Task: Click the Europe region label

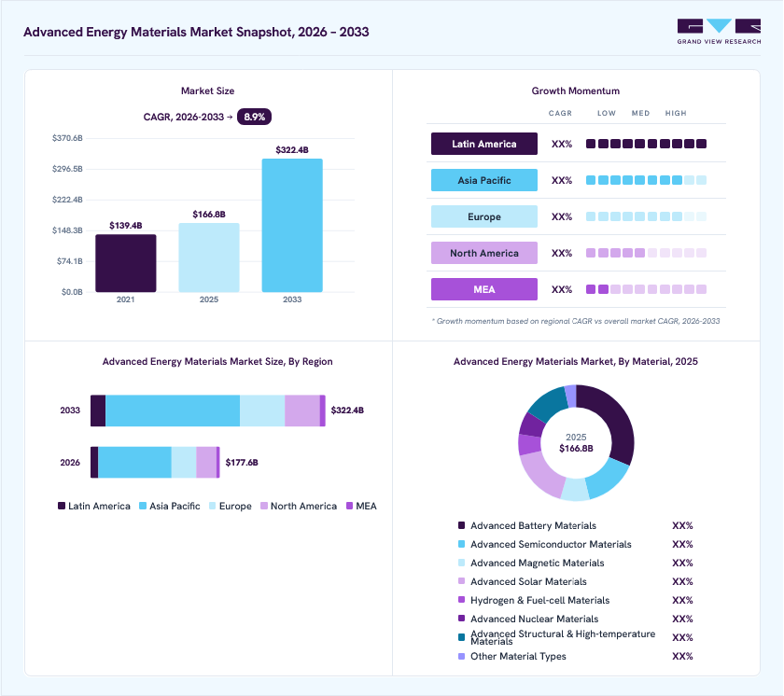Action: 484,216
